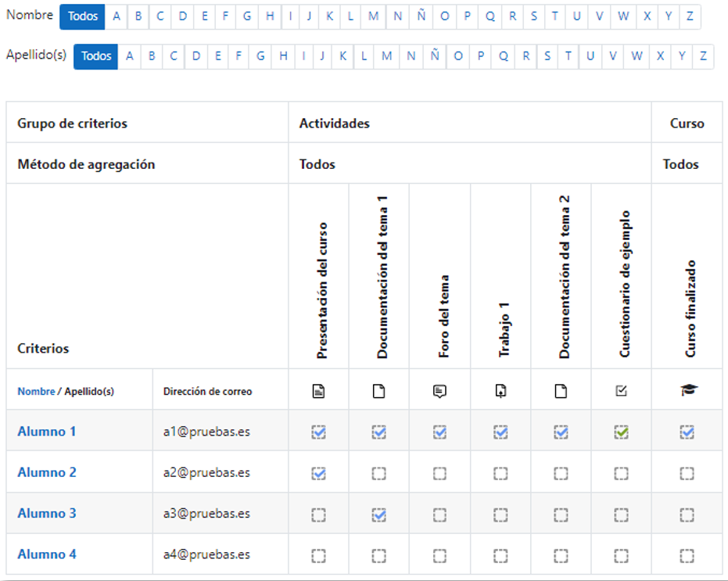Check Alumno 4 Curso finalizado checkbox
Viewport: 728px width, 581px height.
click(x=687, y=555)
